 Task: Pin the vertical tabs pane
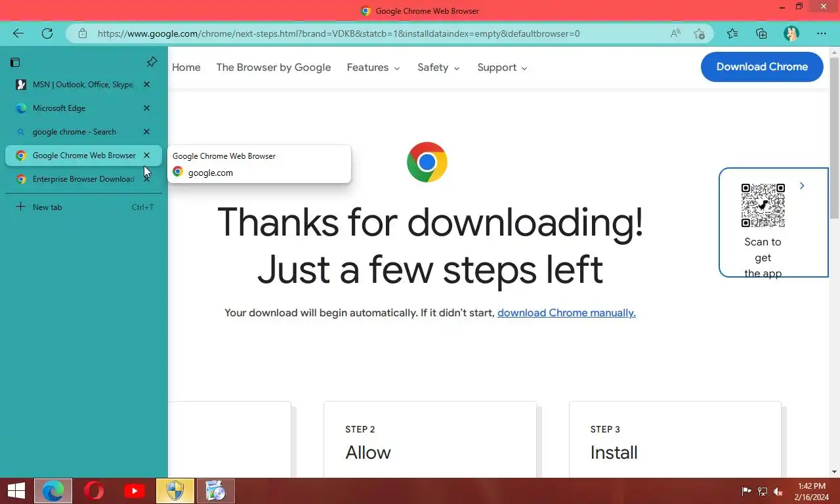tap(152, 62)
